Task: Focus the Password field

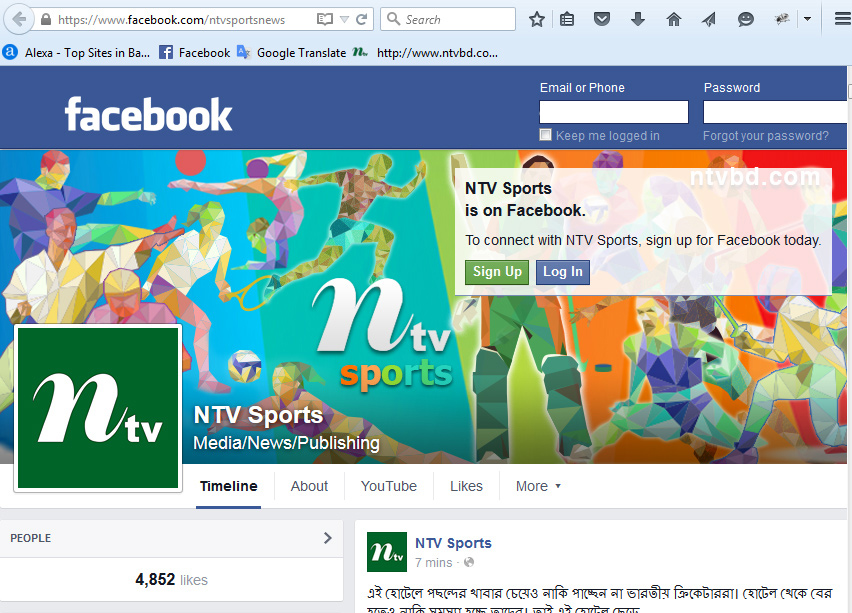Action: pyautogui.click(x=776, y=112)
